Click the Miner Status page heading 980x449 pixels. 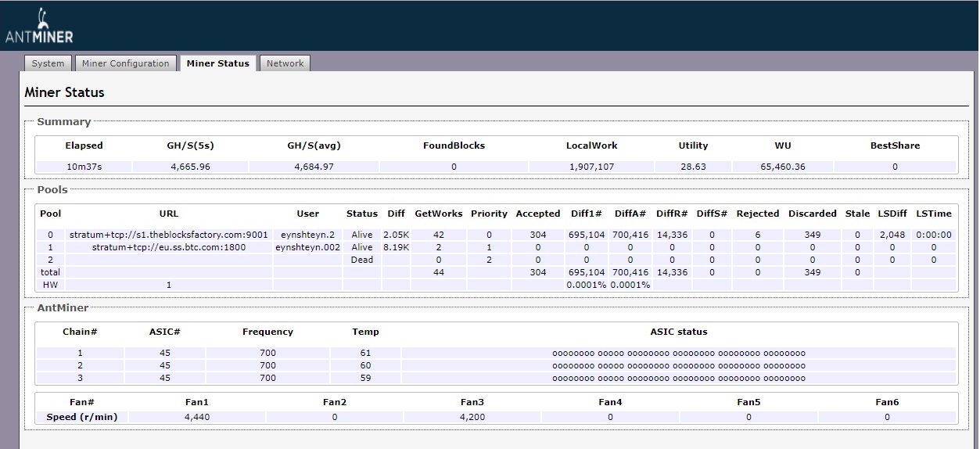[64, 92]
